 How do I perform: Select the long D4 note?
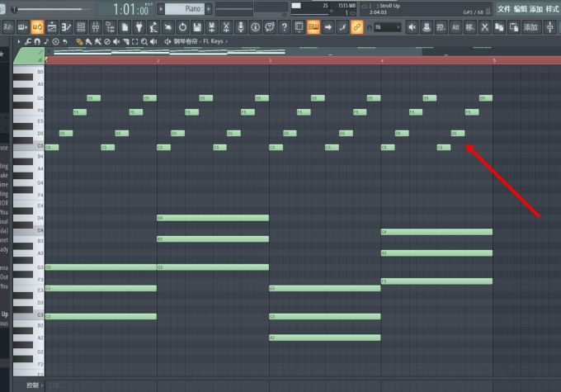point(213,218)
